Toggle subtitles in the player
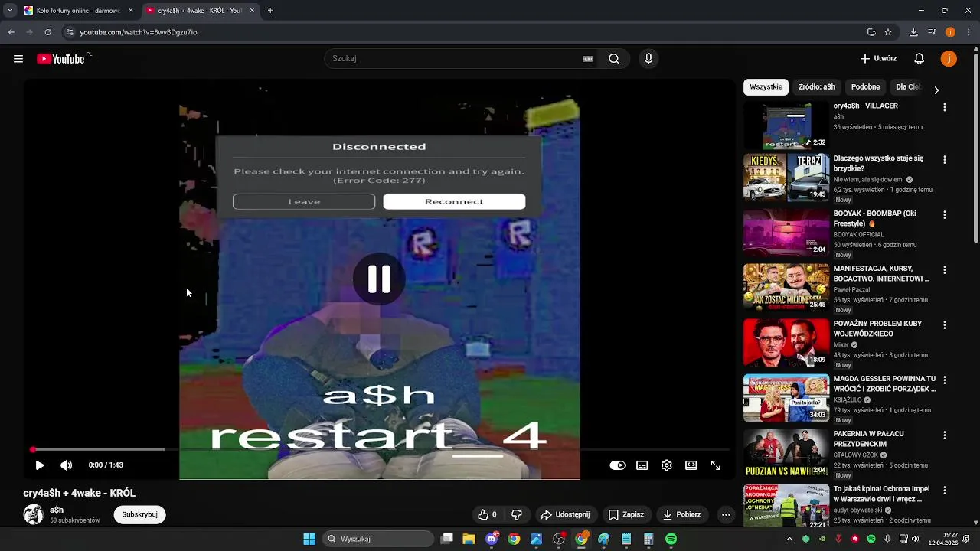The height and width of the screenshot is (551, 980). click(x=642, y=465)
